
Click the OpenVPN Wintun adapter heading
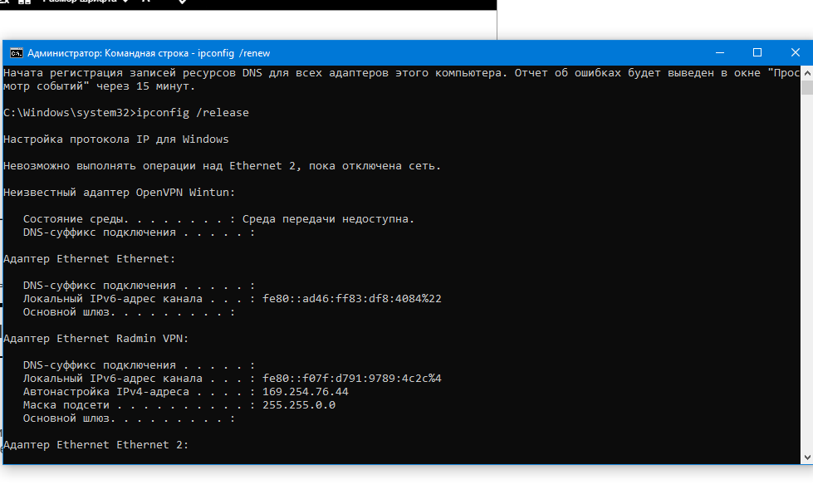119,193
